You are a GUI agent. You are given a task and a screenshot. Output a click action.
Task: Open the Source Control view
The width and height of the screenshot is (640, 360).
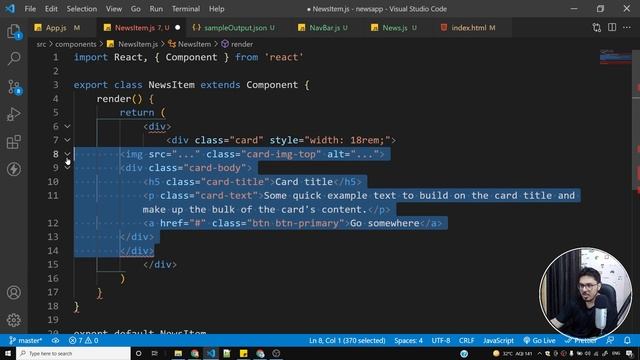coord(14,87)
